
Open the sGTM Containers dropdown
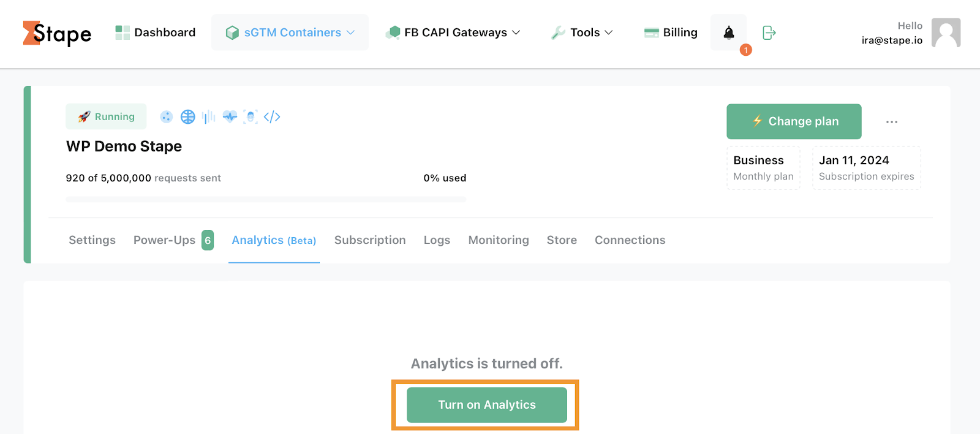[x=289, y=32]
